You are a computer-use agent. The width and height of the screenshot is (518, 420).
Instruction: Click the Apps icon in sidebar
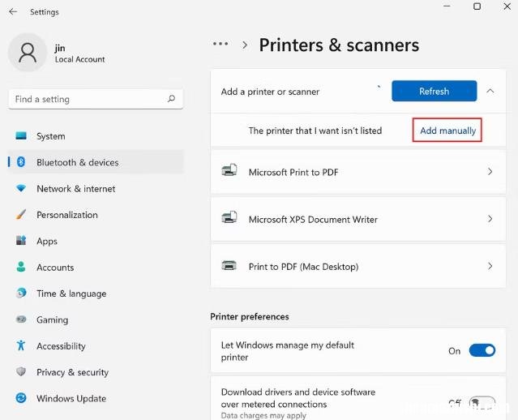[21, 240]
